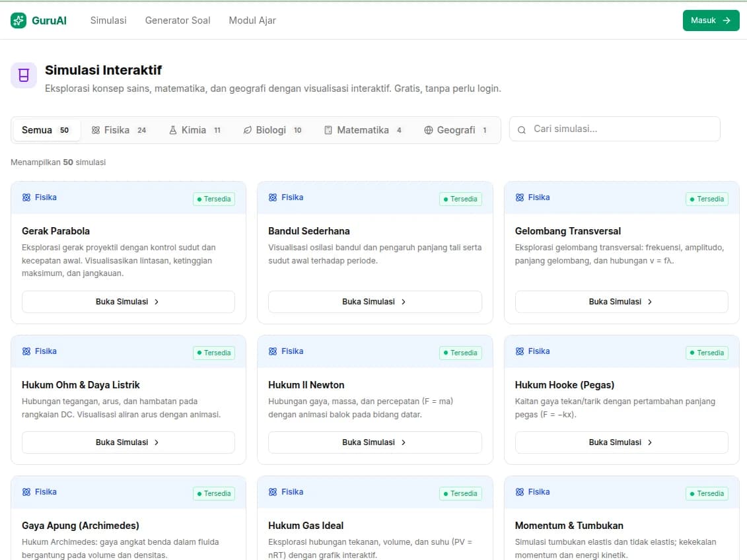
Task: Click the Momentum & Tumbukan card title
Action: click(569, 526)
